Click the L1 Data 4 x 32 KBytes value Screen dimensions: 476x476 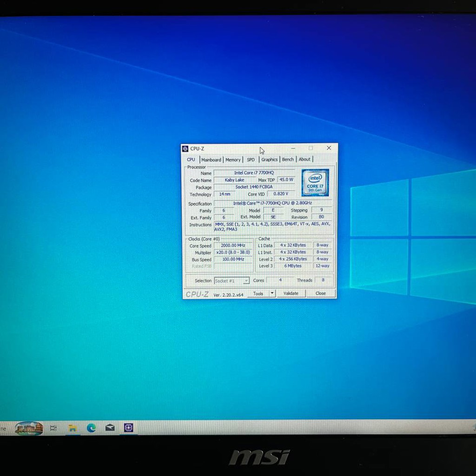[293, 245]
